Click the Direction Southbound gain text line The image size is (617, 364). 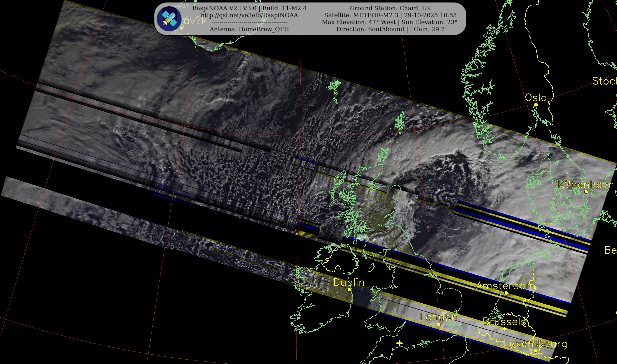[390, 29]
